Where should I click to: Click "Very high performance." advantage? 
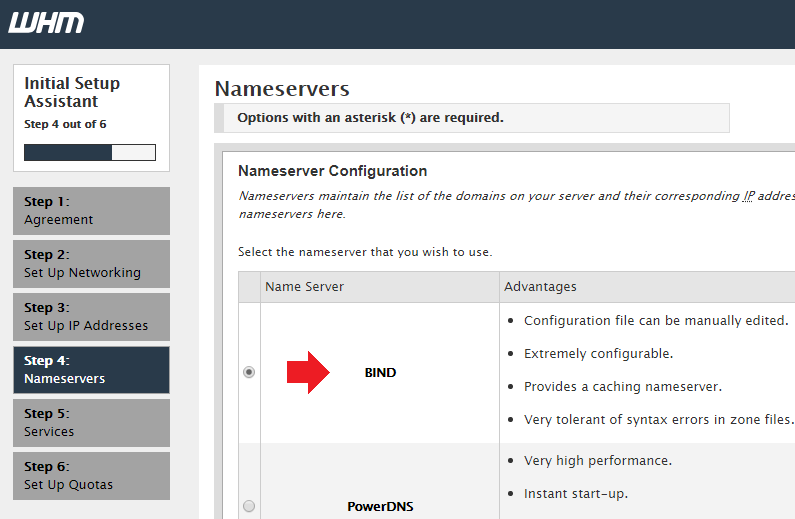598,461
